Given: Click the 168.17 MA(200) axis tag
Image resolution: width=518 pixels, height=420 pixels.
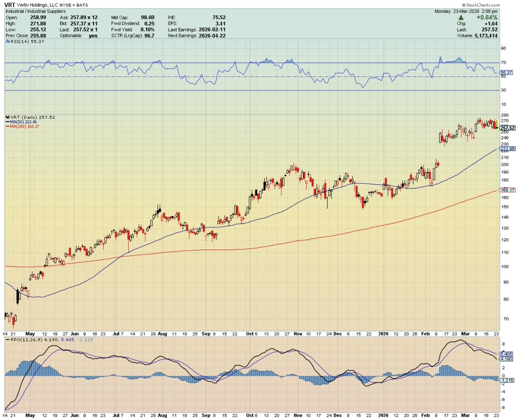Looking at the screenshot, I should tap(506, 190).
